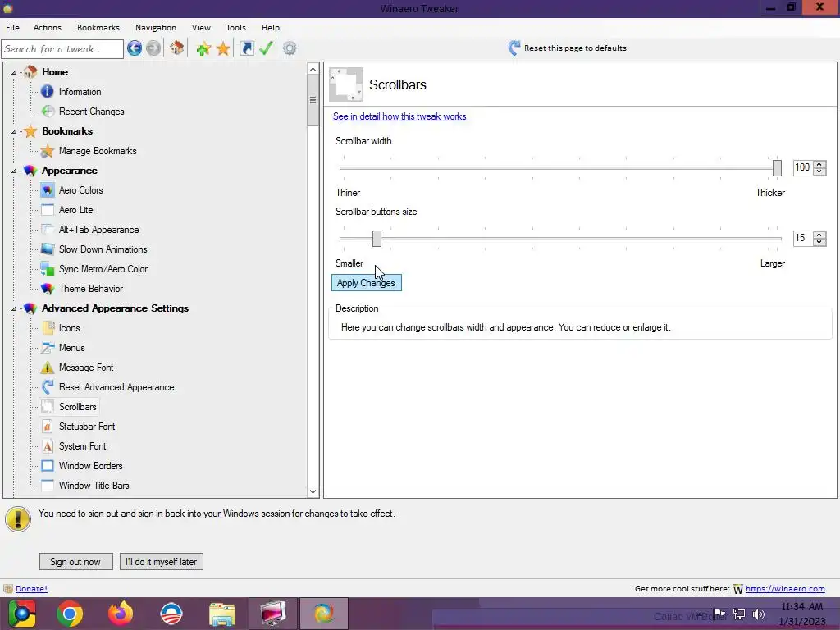Viewport: 840px width, 630px height.
Task: Click tree panel scroll-down arrow
Action: (313, 491)
